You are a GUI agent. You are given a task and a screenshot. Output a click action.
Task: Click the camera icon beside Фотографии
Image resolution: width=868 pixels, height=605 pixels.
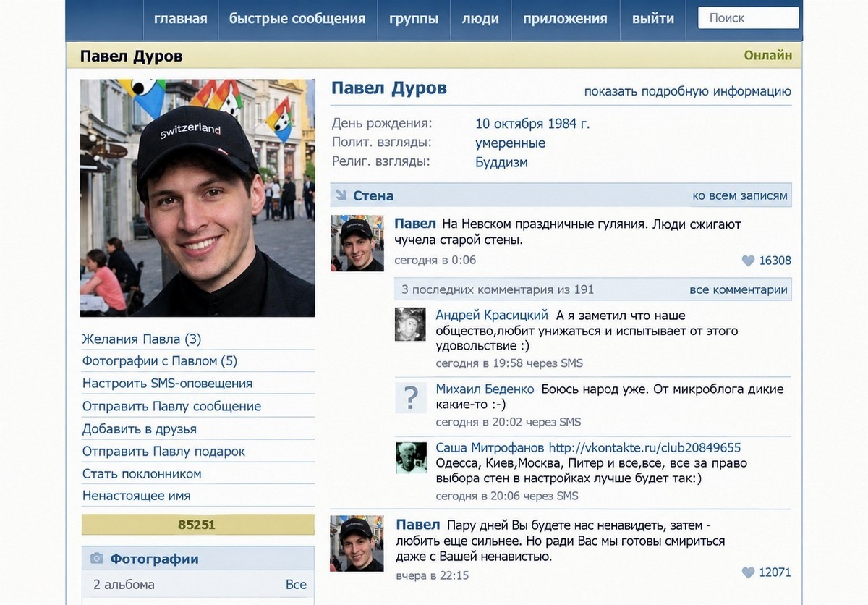pyautogui.click(x=96, y=558)
